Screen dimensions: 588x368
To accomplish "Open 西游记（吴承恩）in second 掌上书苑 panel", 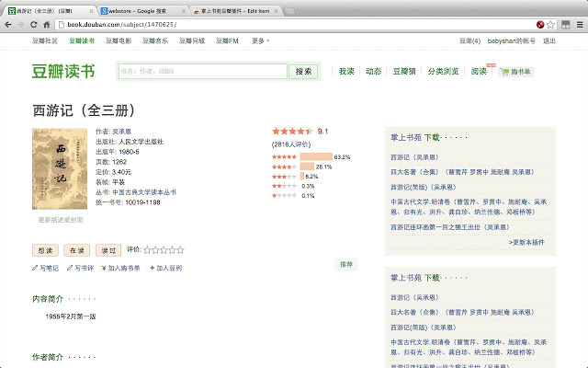I will [x=414, y=298].
